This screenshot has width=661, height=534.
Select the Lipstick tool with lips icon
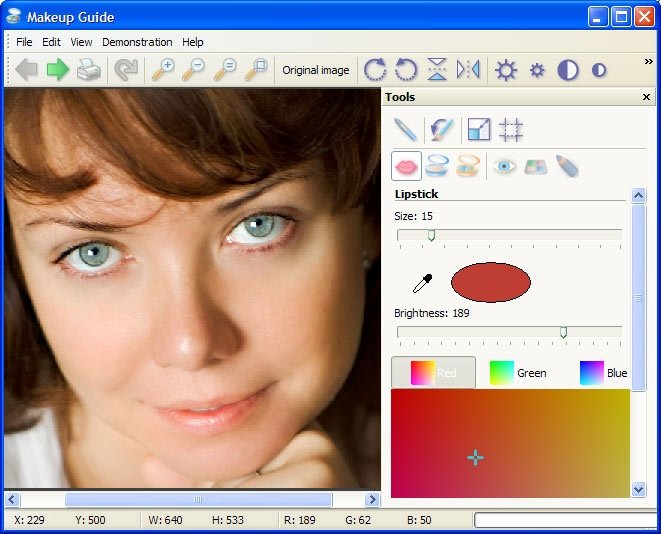click(406, 166)
